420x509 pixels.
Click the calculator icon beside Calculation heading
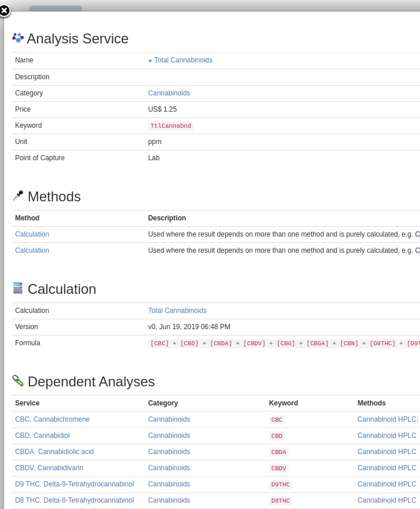click(18, 287)
